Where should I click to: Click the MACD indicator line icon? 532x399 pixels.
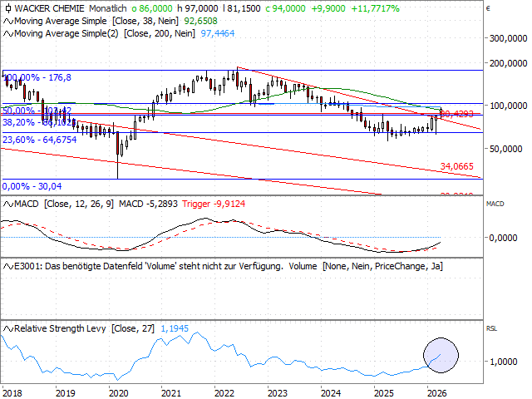8,204
